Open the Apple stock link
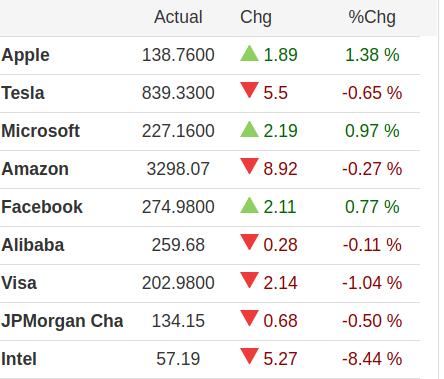The height and width of the screenshot is (379, 444). coord(25,55)
